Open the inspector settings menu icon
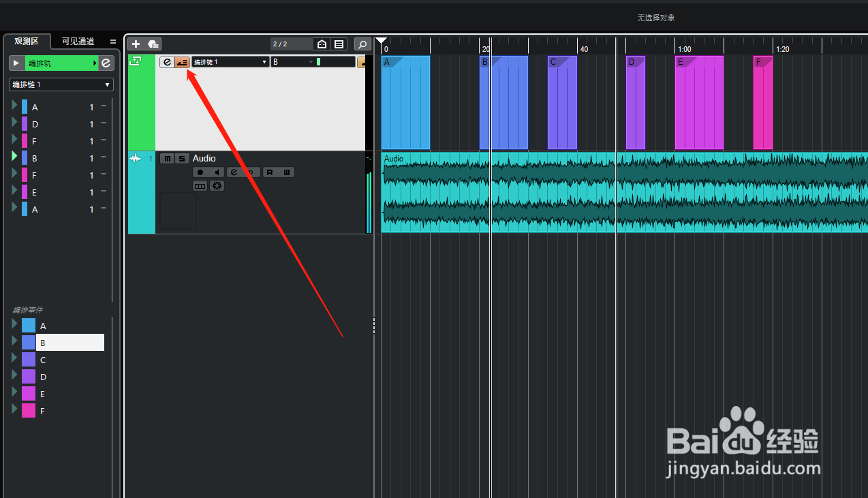The image size is (868, 498). point(113,42)
